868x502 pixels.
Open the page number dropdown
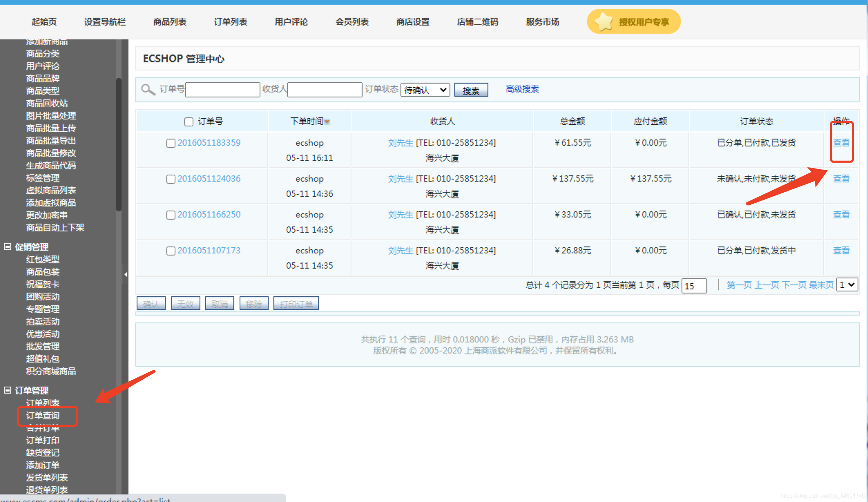point(847,285)
